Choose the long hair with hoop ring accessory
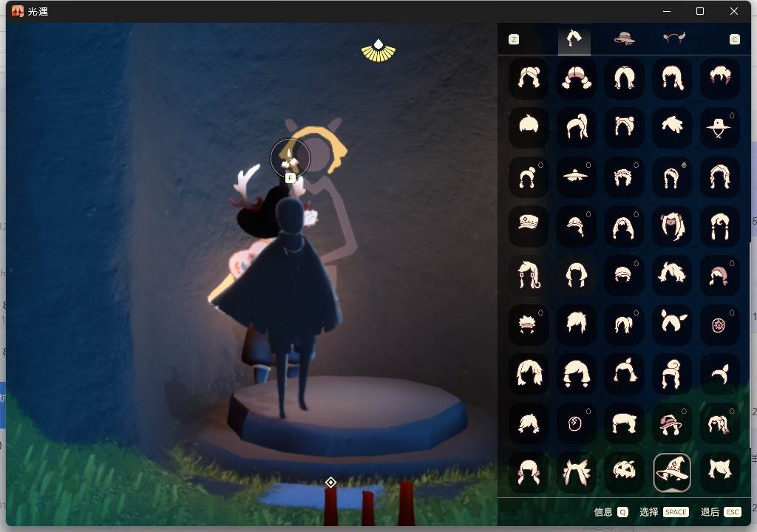 [x=529, y=275]
